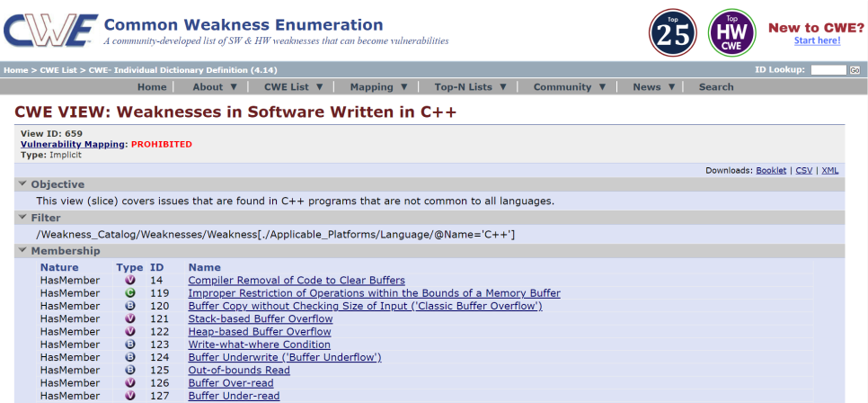Open Improper Restriction of Operations within Memory Buffer
The height and width of the screenshot is (403, 868).
point(374,293)
